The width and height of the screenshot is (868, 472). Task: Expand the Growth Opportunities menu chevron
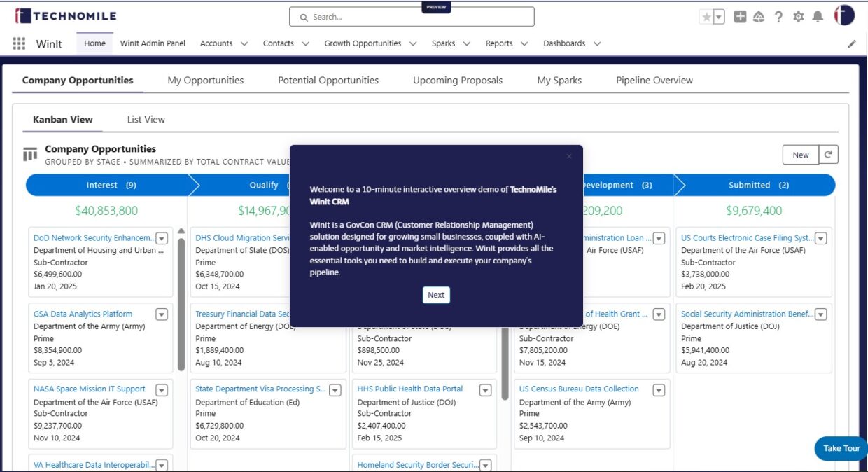(413, 43)
